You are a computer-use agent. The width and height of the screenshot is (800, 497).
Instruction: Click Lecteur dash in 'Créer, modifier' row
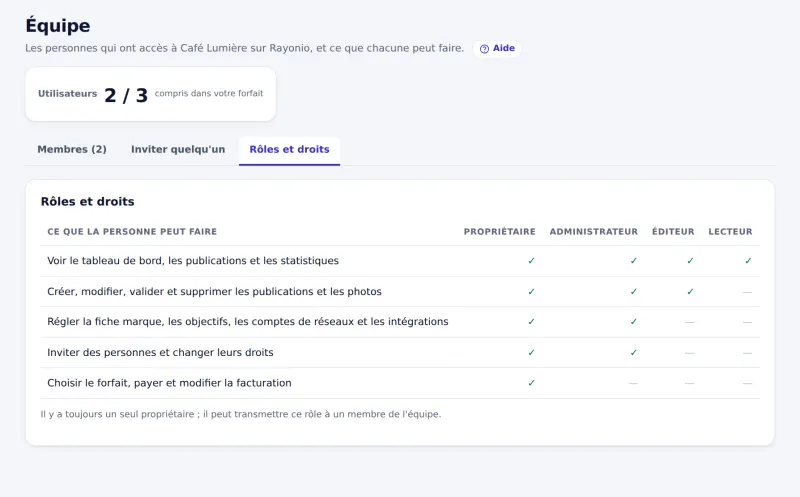pos(747,292)
